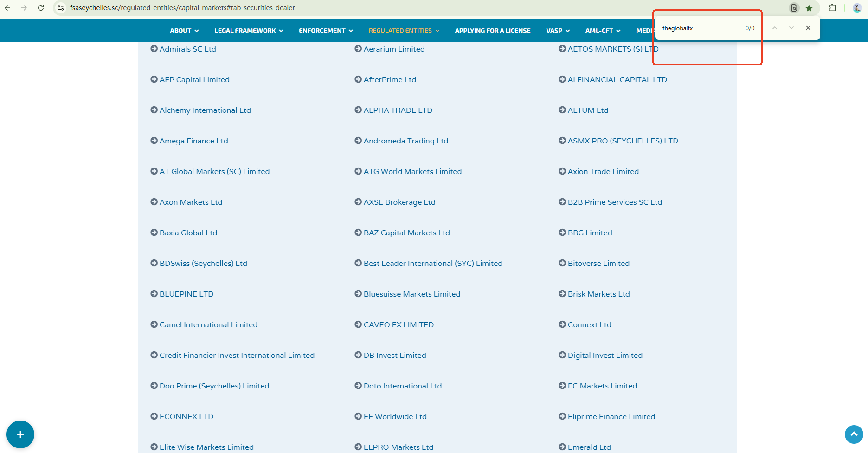Expand the VASP menu
Viewport: 868px width, 453px height.
click(558, 31)
